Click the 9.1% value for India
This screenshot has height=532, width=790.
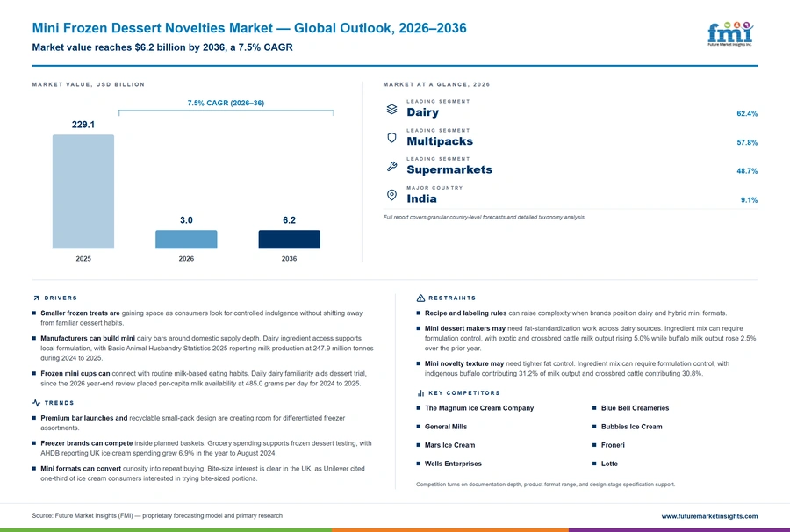coord(750,200)
